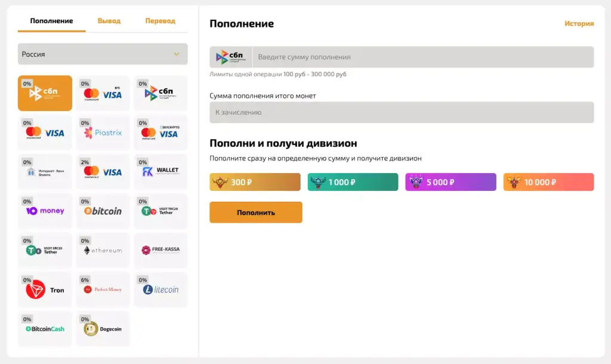The image size is (611, 364).
Task: Select the SKYCRYPTO Visa payment method
Action: pos(160,132)
